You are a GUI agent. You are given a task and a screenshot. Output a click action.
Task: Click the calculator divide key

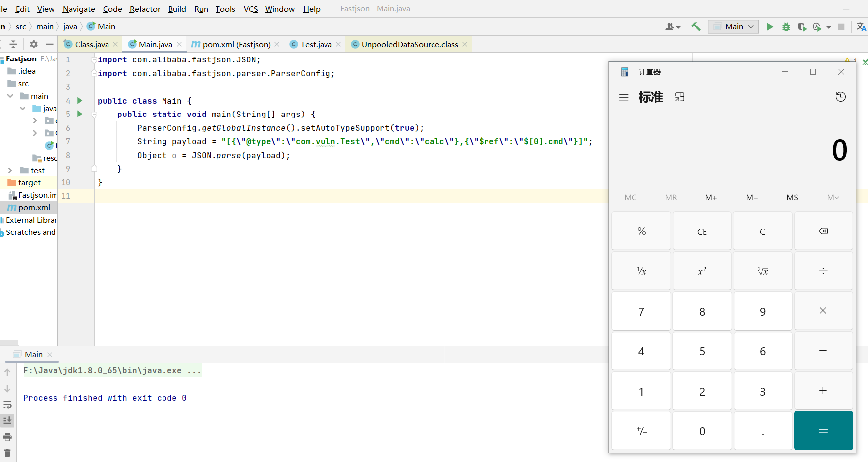823,271
